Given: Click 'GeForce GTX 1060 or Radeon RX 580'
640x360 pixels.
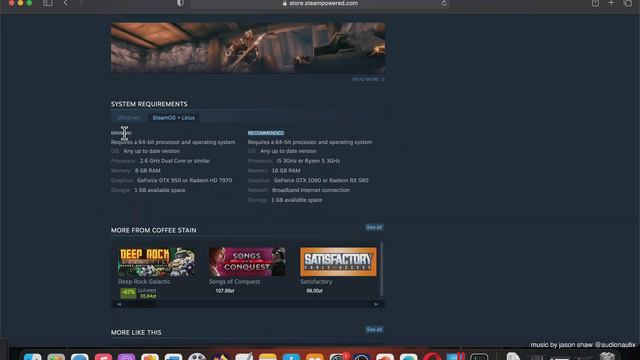Looking at the screenshot, I should [x=321, y=180].
